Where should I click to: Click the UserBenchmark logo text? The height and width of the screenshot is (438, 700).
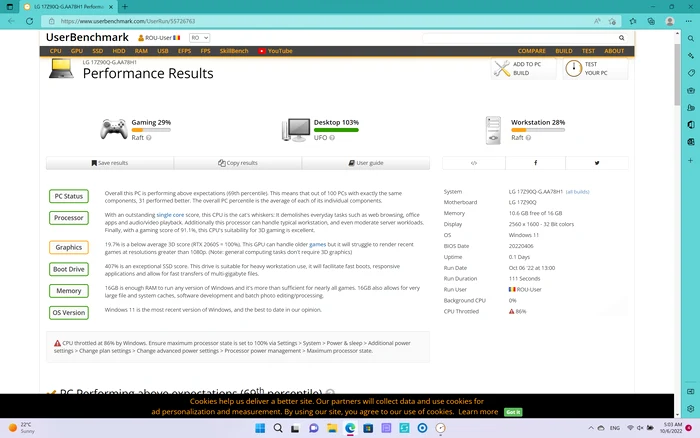[x=87, y=38]
